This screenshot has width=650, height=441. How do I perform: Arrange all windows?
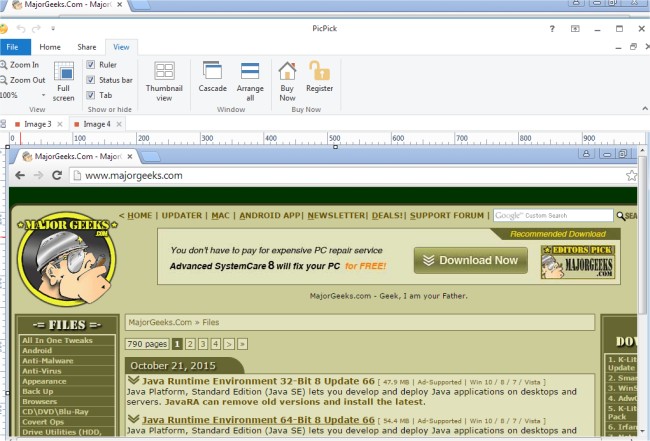point(250,81)
